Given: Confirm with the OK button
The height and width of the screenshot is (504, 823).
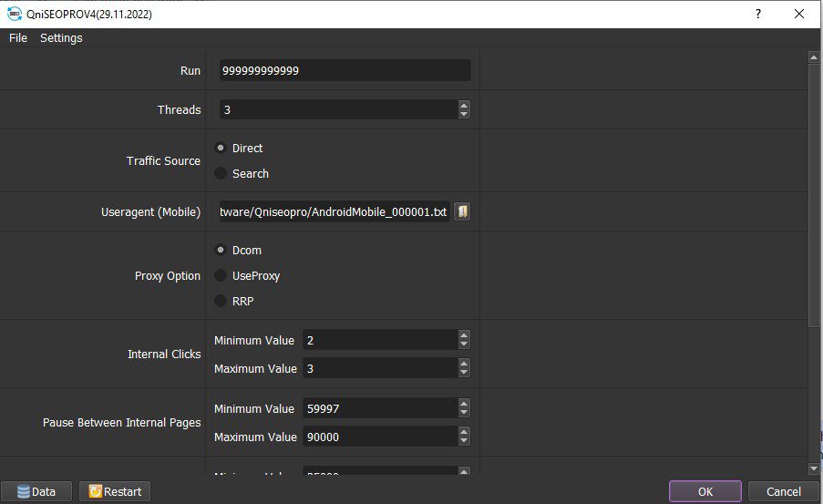Looking at the screenshot, I should [x=705, y=491].
